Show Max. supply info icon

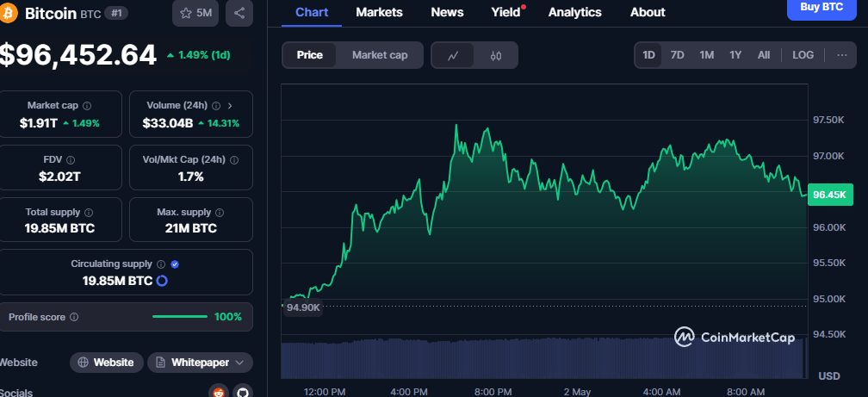point(220,212)
